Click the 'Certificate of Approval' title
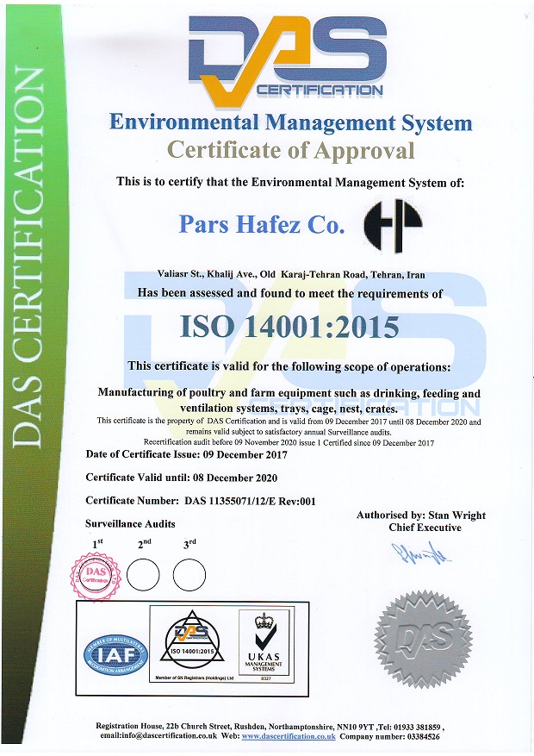 pyautogui.click(x=291, y=150)
